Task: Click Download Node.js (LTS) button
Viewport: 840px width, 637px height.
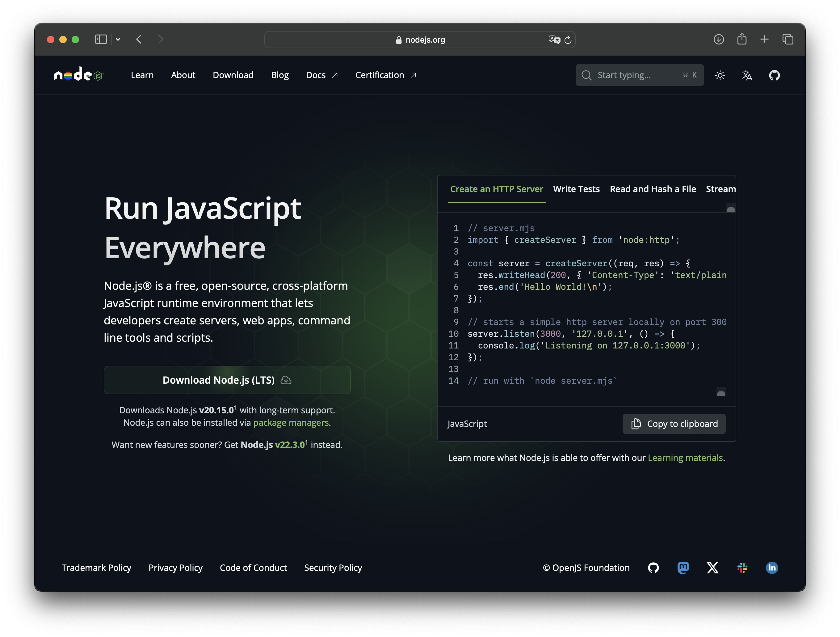Action: [x=227, y=380]
